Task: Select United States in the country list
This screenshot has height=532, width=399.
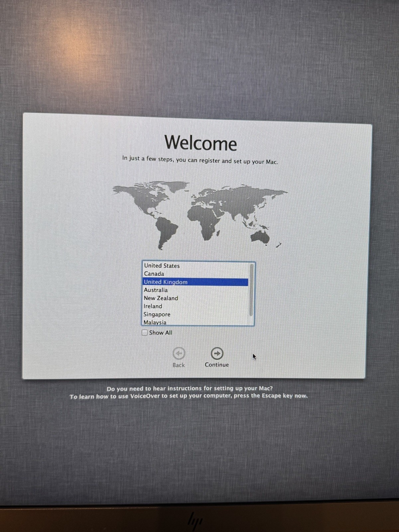Action: 196,266
